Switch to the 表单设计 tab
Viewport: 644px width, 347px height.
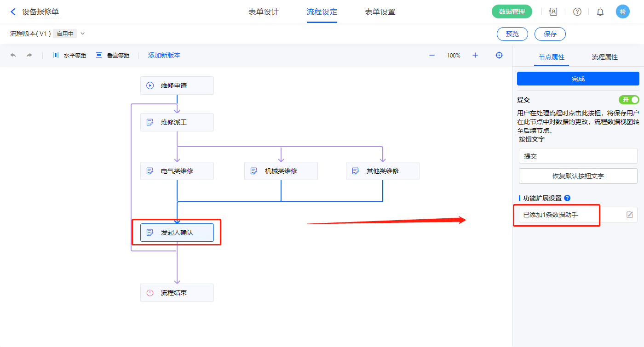pyautogui.click(x=264, y=12)
